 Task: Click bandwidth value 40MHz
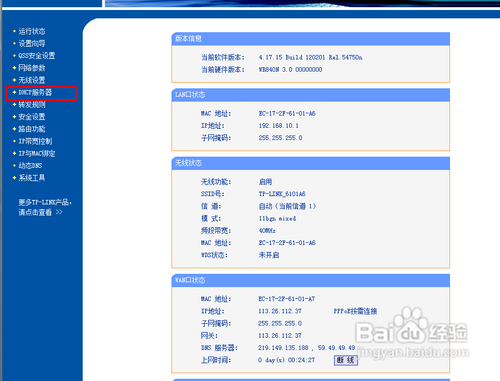[267, 231]
